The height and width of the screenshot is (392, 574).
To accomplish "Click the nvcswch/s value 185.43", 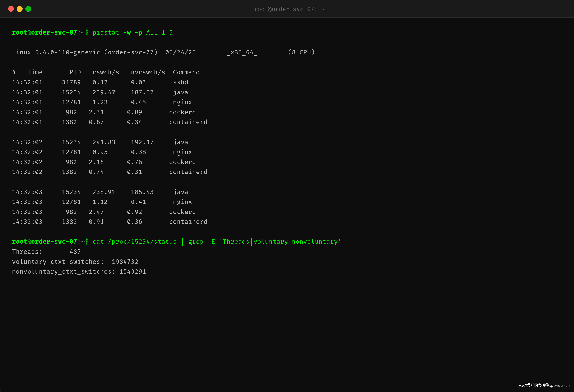I will point(142,192).
